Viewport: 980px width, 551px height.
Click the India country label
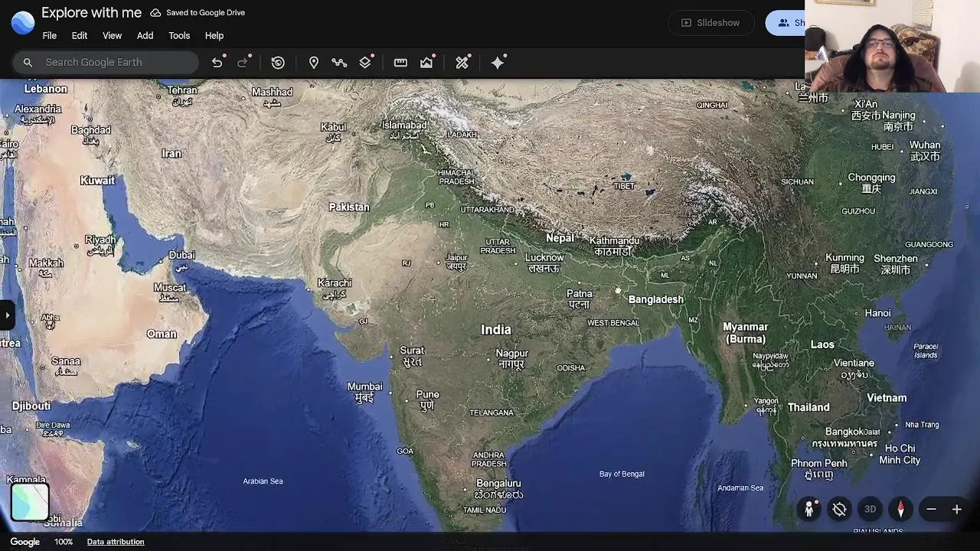point(495,330)
